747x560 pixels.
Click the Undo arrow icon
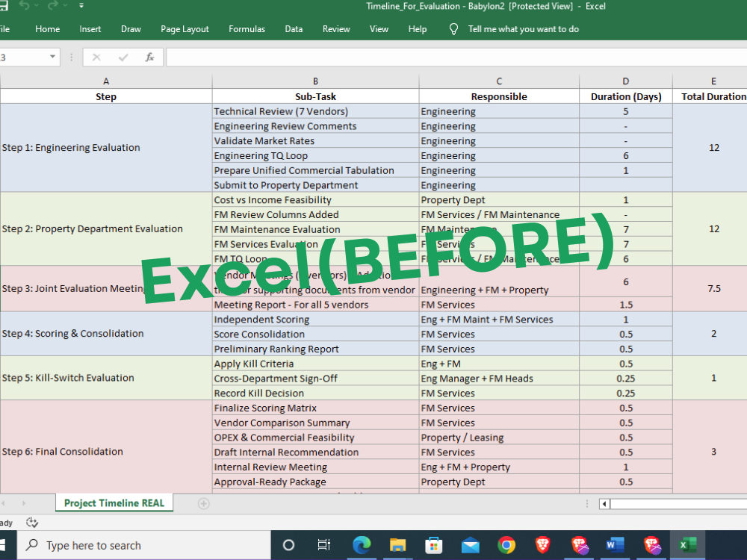pyautogui.click(x=25, y=6)
